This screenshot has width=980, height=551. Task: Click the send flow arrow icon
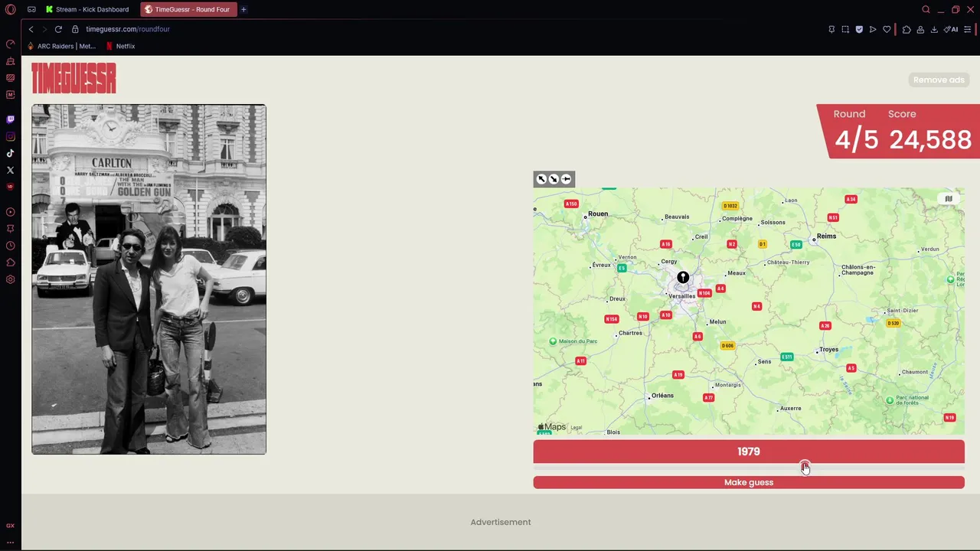[873, 29]
